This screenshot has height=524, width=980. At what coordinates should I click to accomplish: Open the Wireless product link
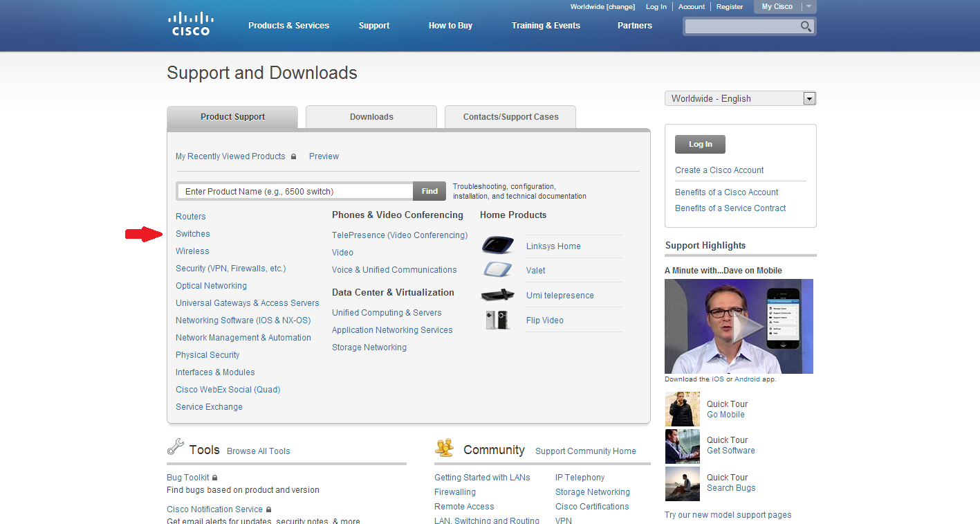pos(192,251)
